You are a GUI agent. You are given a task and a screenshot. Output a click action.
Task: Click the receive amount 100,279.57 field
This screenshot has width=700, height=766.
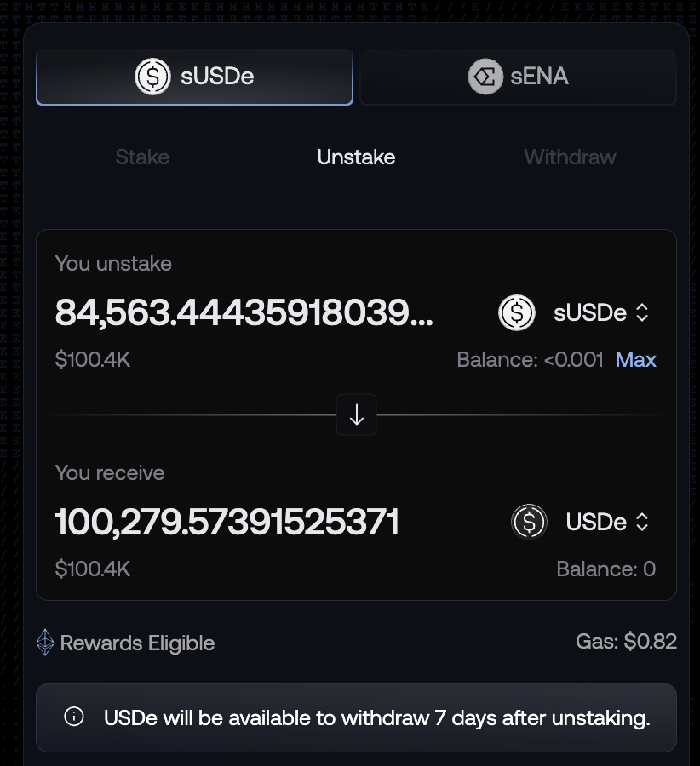click(x=227, y=522)
